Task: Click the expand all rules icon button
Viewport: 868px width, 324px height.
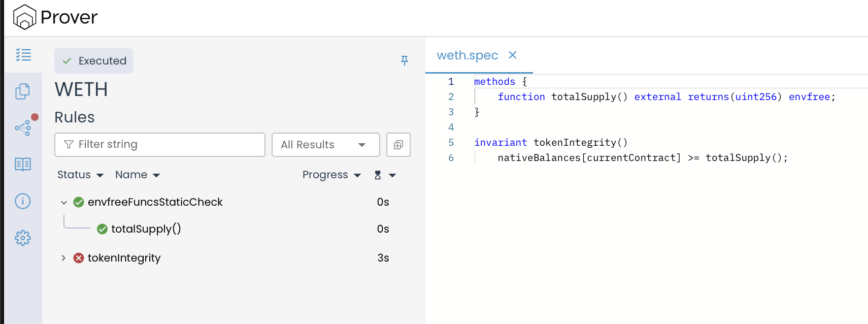Action: (x=398, y=145)
